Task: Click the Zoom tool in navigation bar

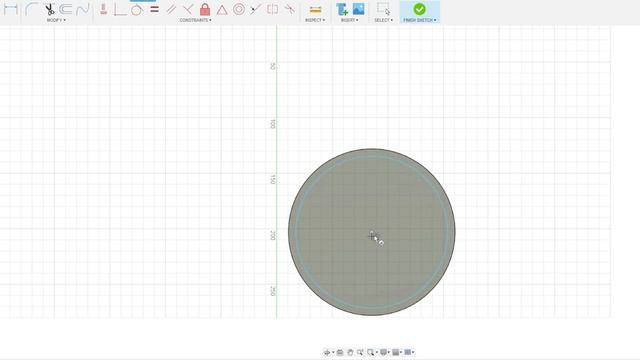Action: coord(360,352)
